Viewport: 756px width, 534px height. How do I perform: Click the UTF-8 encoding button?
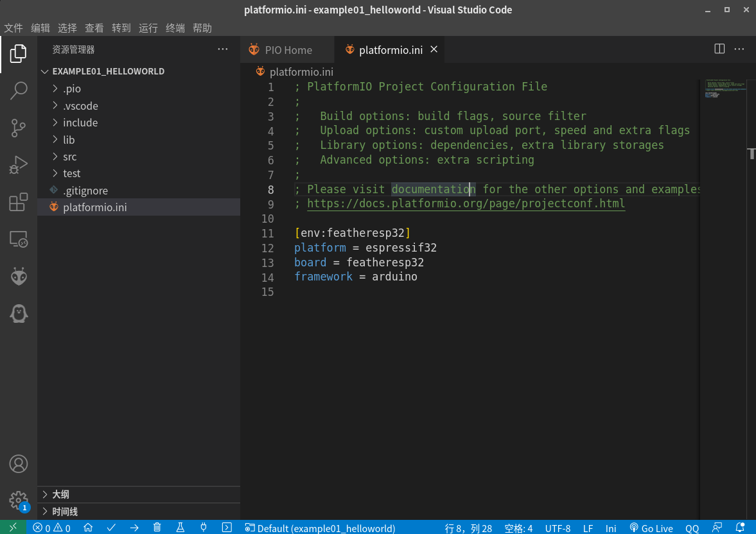[557, 528]
